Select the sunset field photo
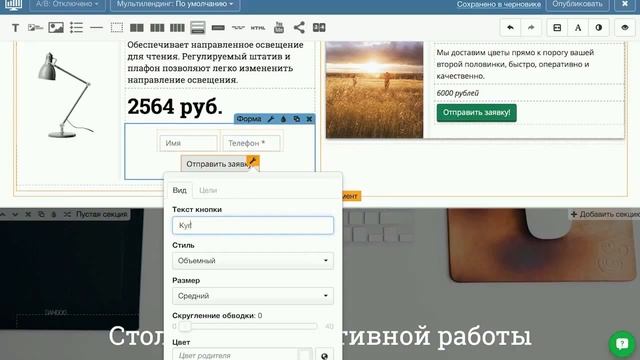 coord(374,89)
